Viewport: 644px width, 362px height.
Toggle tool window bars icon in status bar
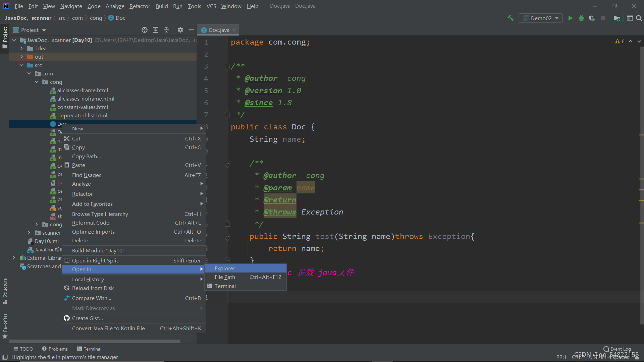(5, 357)
